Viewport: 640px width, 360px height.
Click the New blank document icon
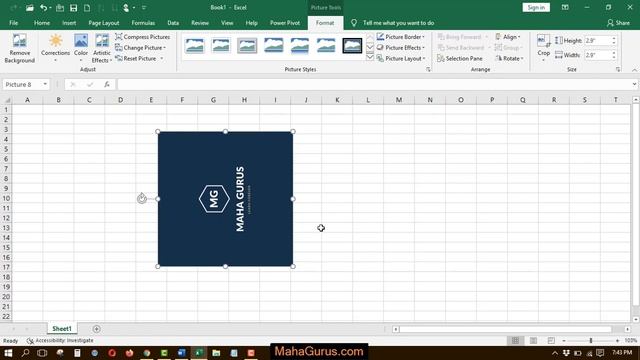[87, 8]
